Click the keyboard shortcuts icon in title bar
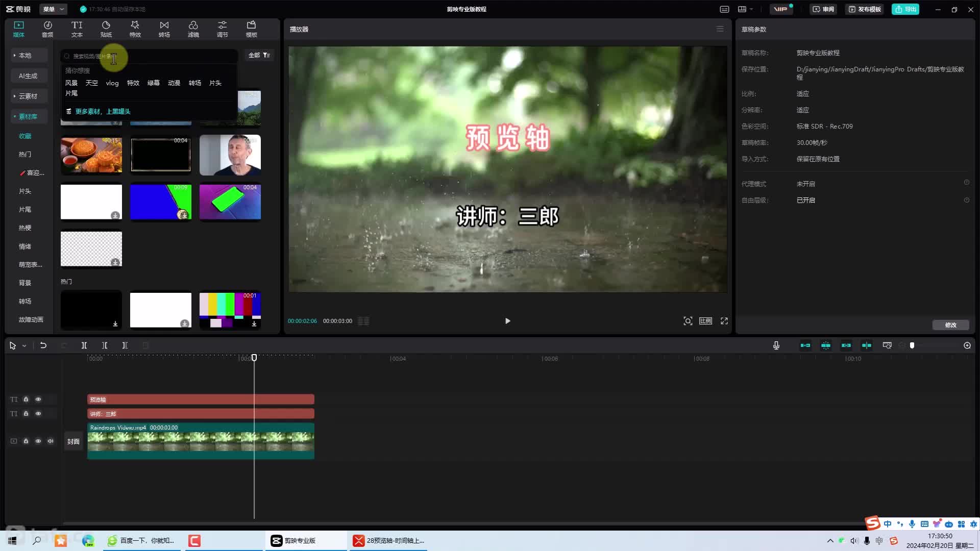Viewport: 980px width, 551px height. pos(724,9)
